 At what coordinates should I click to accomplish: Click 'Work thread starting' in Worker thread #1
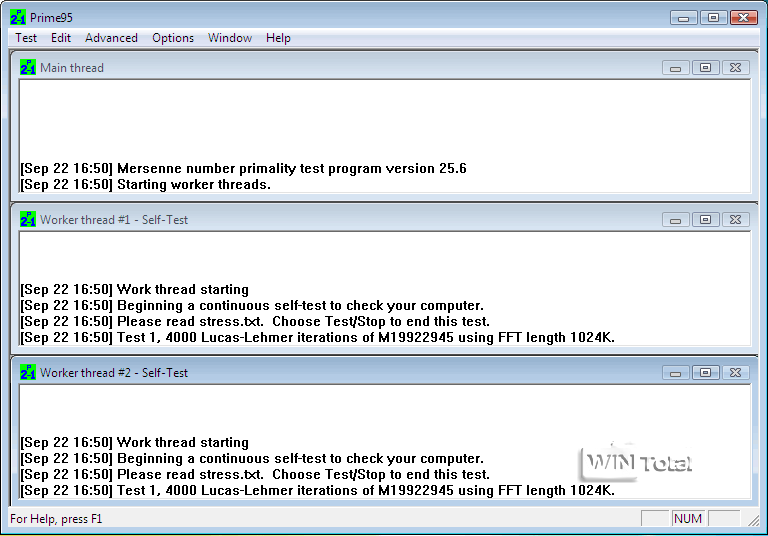click(x=134, y=290)
